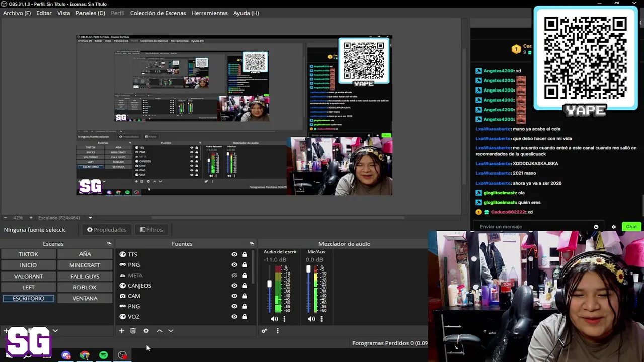Open the chat emoji picker
Screen dimensions: 644x362
596,227
